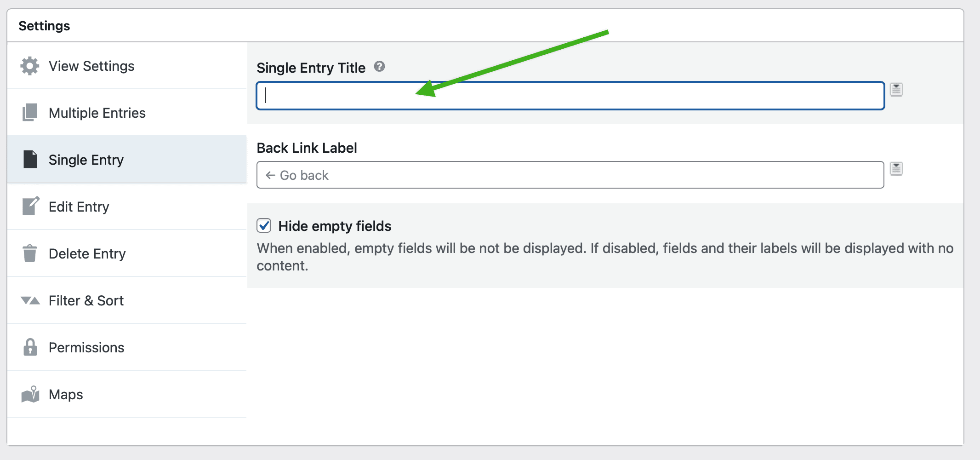
Task: Uncheck the Hide empty fields checkbox
Action: point(264,226)
